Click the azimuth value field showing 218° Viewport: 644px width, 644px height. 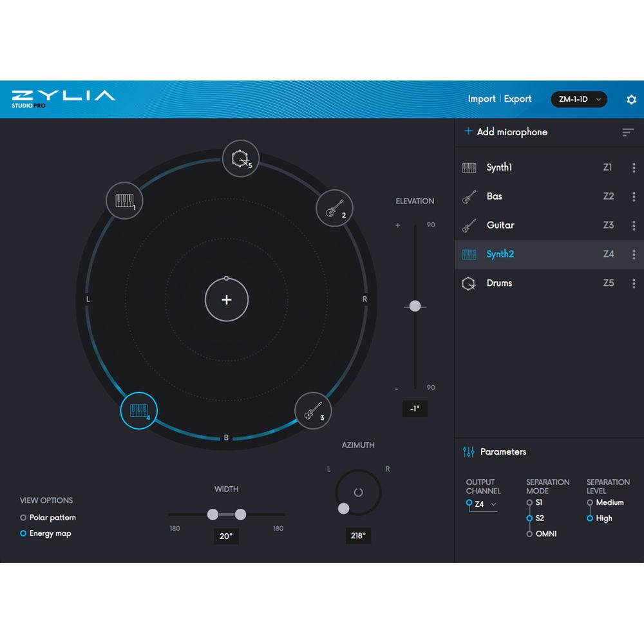pos(358,536)
